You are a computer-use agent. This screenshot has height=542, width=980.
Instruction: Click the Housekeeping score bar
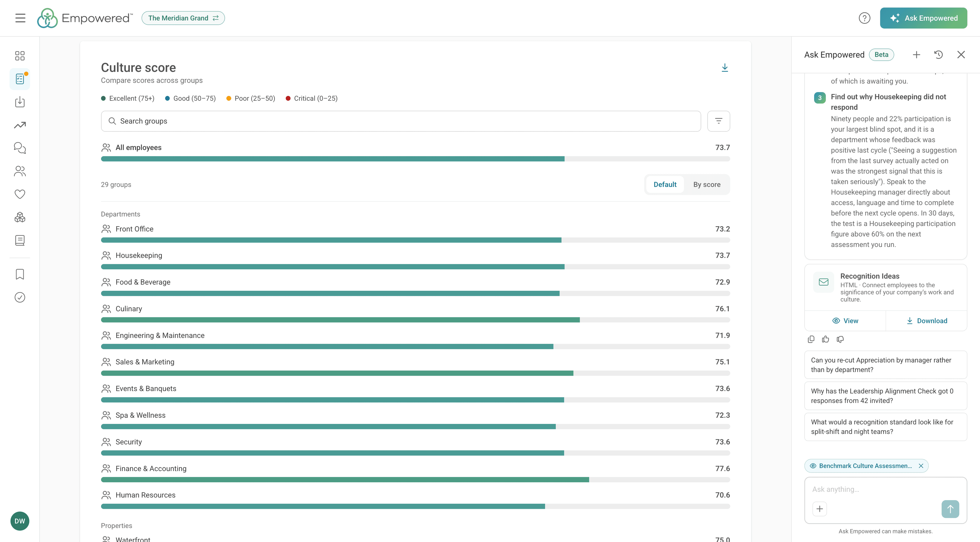pyautogui.click(x=415, y=267)
